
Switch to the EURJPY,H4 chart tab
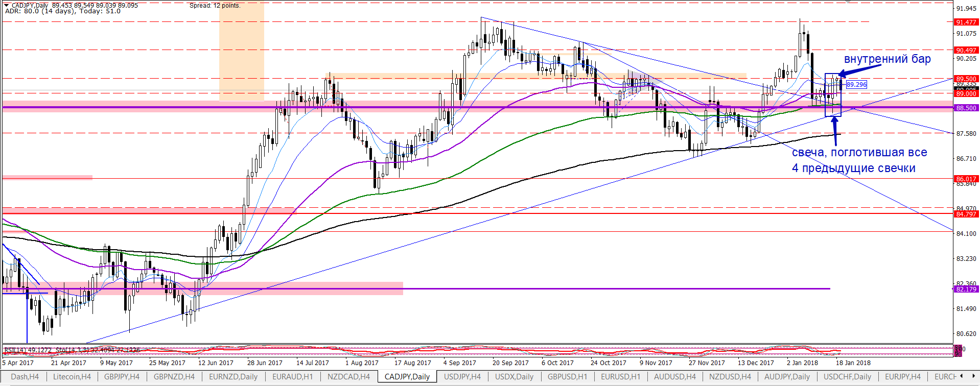[x=903, y=377]
